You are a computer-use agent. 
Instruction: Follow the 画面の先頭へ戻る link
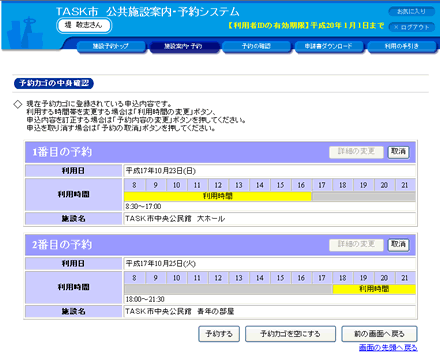point(388,347)
